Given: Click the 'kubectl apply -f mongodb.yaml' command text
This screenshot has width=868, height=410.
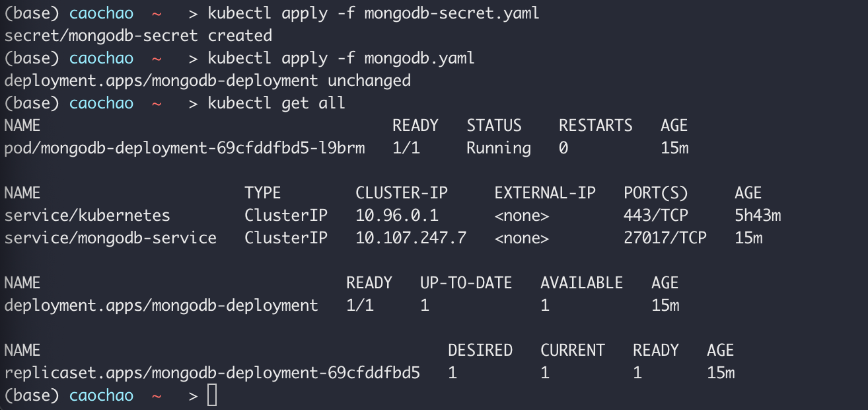Looking at the screenshot, I should [341, 58].
